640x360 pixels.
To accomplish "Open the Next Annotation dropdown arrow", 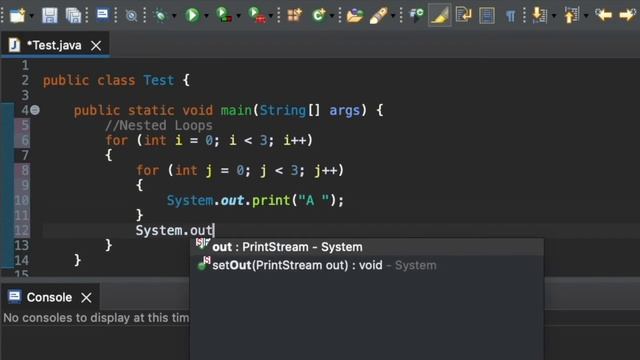I will pos(554,16).
